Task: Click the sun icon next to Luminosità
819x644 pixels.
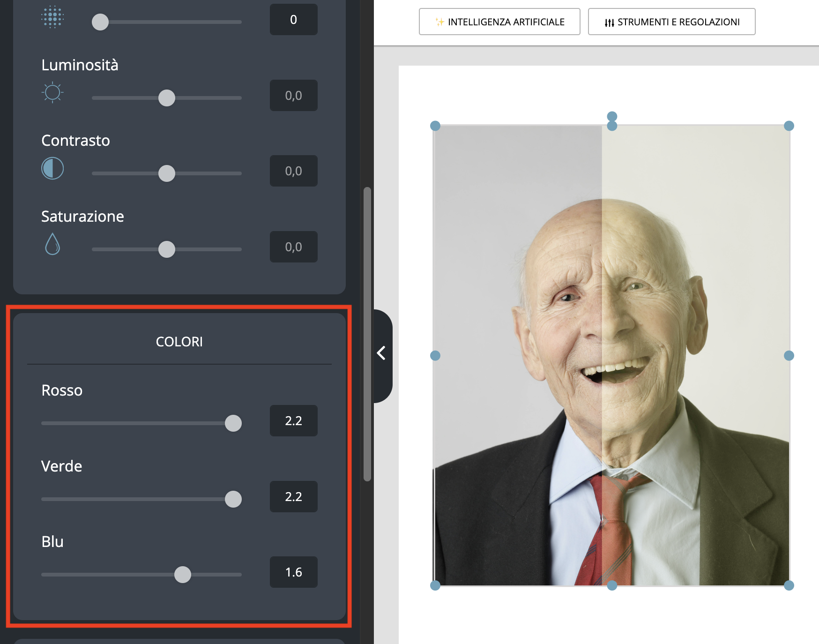Action: [53, 93]
